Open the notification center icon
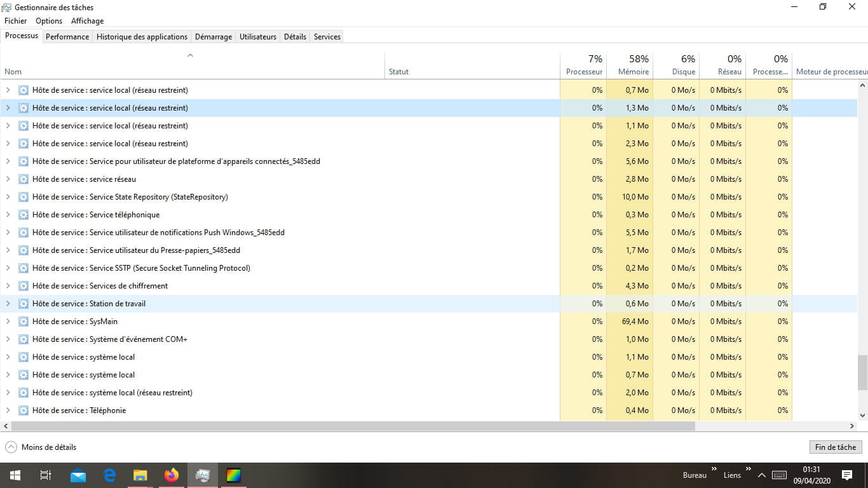Image resolution: width=868 pixels, height=488 pixels. pos(847,475)
